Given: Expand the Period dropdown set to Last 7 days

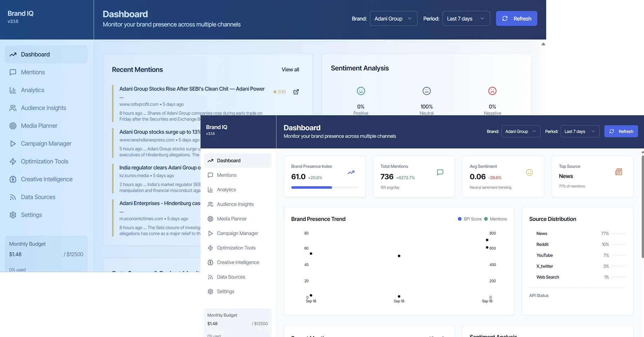Looking at the screenshot, I should (x=466, y=19).
